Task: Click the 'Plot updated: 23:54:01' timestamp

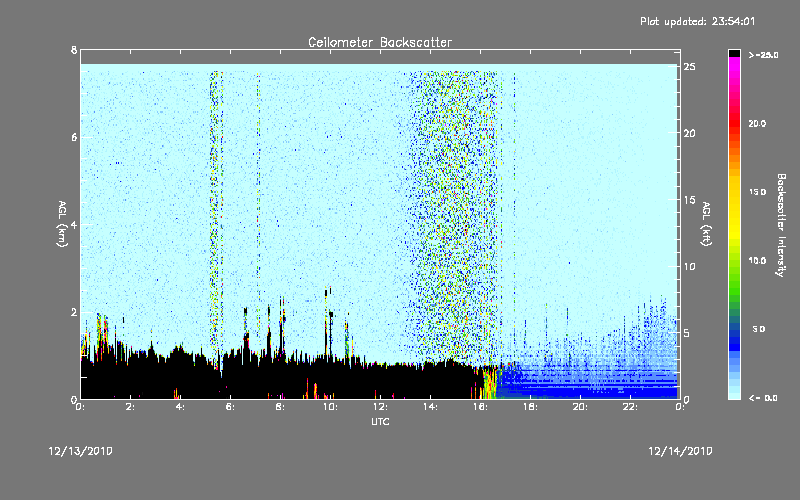Action: [x=697, y=21]
